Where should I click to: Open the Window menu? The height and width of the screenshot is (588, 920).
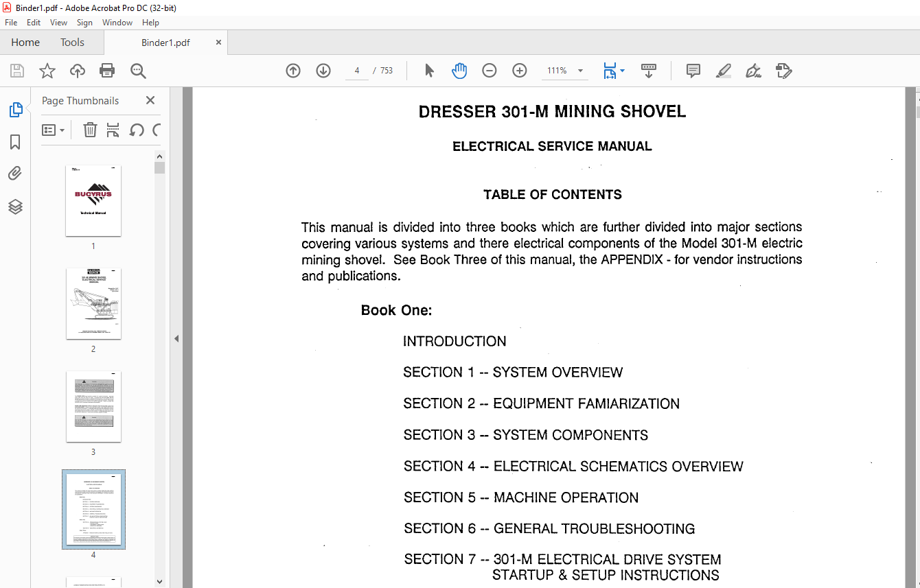click(x=117, y=23)
